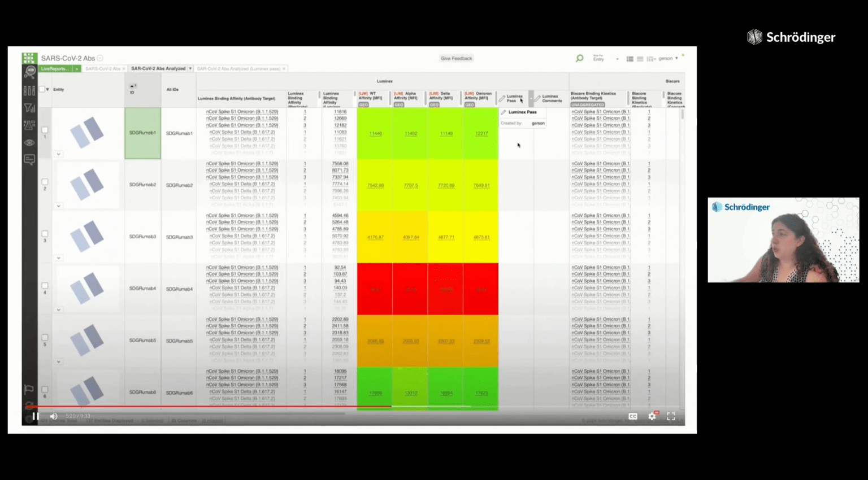Open the filter panel icon in sidebar
868x480 pixels.
click(29, 108)
